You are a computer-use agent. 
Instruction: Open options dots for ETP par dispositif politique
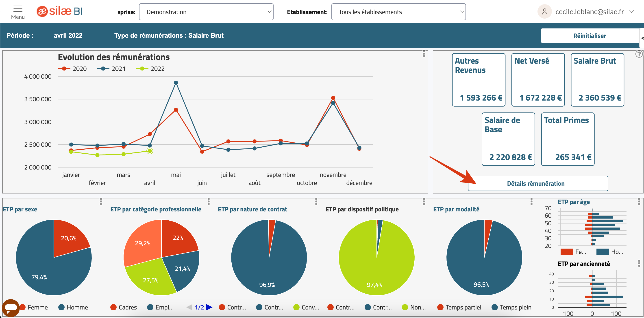[x=424, y=202]
